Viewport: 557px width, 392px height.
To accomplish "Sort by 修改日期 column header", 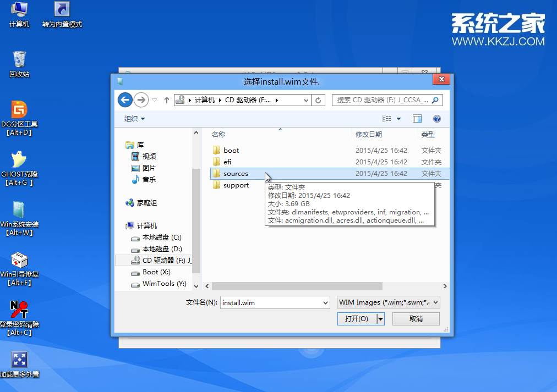I will tap(369, 134).
